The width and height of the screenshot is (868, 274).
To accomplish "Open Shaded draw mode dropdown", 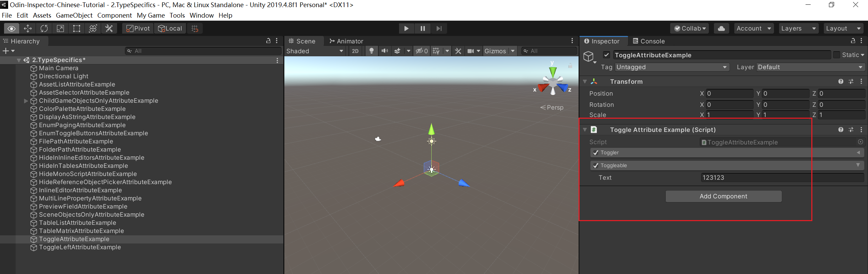I will [x=315, y=51].
